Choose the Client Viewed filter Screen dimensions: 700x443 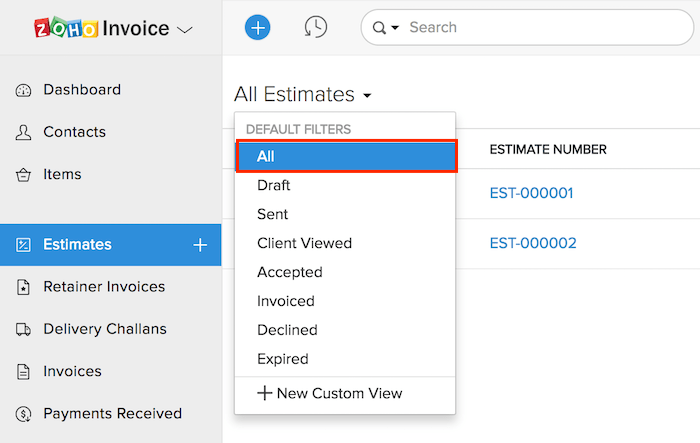point(304,243)
